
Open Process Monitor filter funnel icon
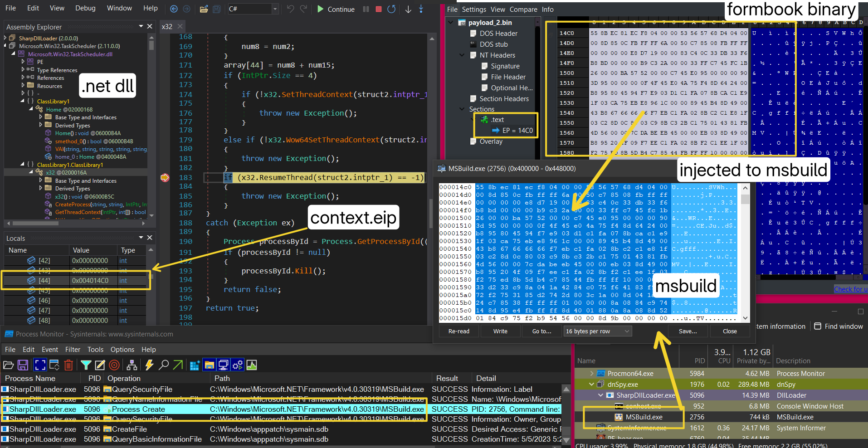86,365
